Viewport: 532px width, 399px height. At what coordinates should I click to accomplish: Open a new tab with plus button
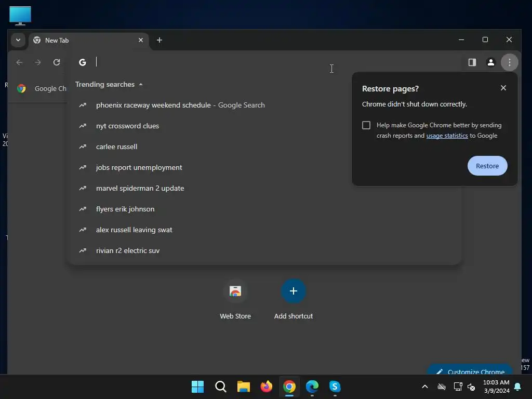click(159, 40)
